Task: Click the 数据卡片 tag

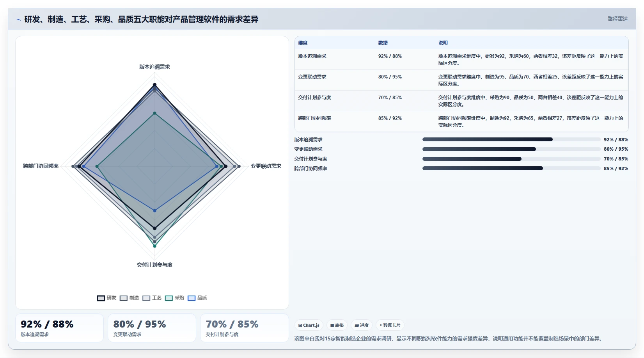Action: pyautogui.click(x=390, y=325)
